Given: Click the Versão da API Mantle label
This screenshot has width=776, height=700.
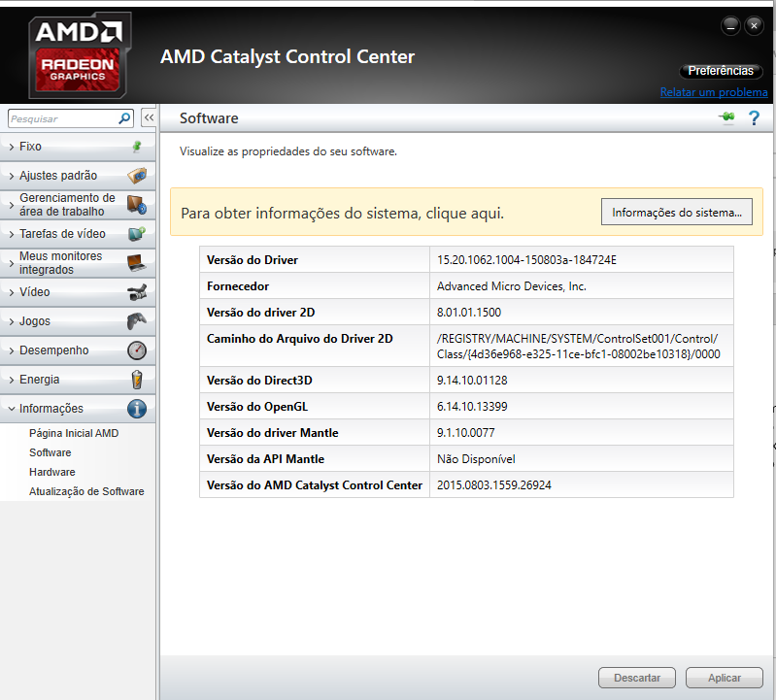Looking at the screenshot, I should (265, 459).
